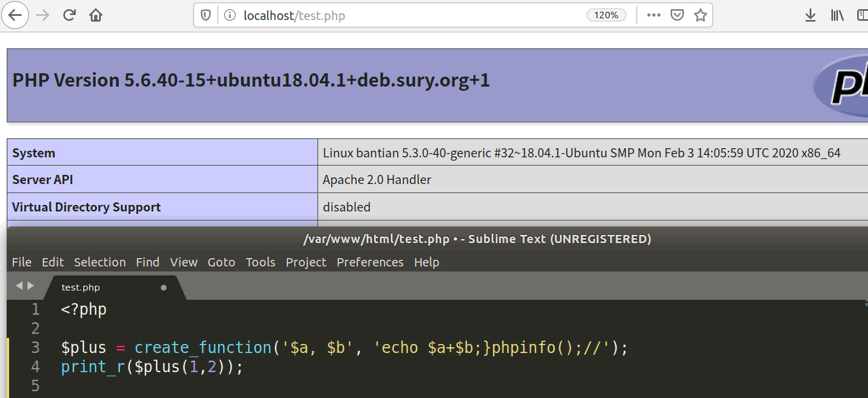This screenshot has width=868, height=398.
Task: Open the Tools menu
Action: tap(260, 262)
